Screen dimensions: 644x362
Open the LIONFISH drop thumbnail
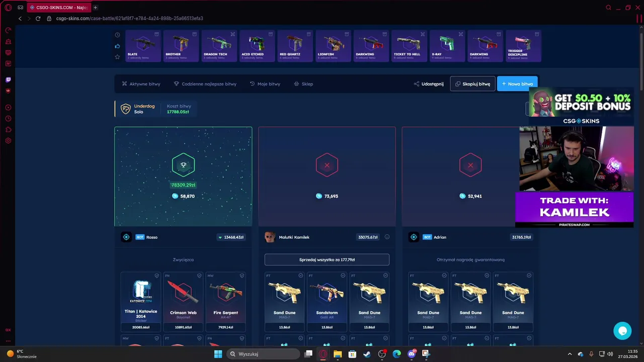click(x=333, y=46)
